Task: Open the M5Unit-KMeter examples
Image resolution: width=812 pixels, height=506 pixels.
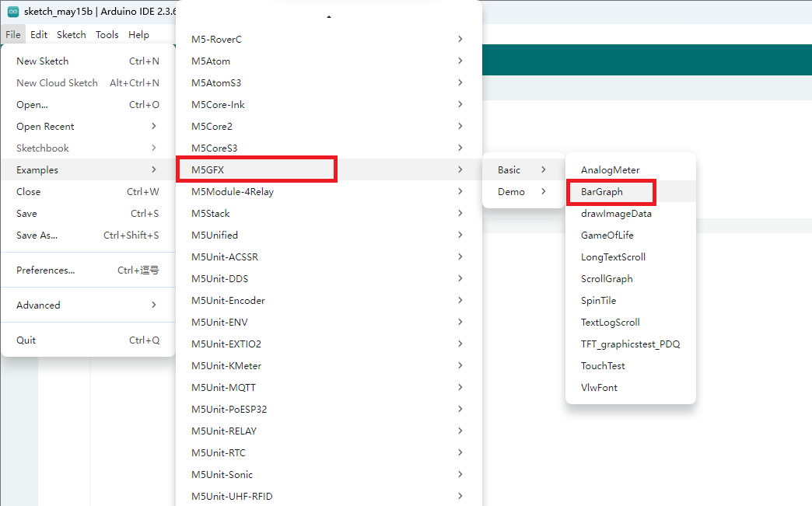Action: pos(329,365)
